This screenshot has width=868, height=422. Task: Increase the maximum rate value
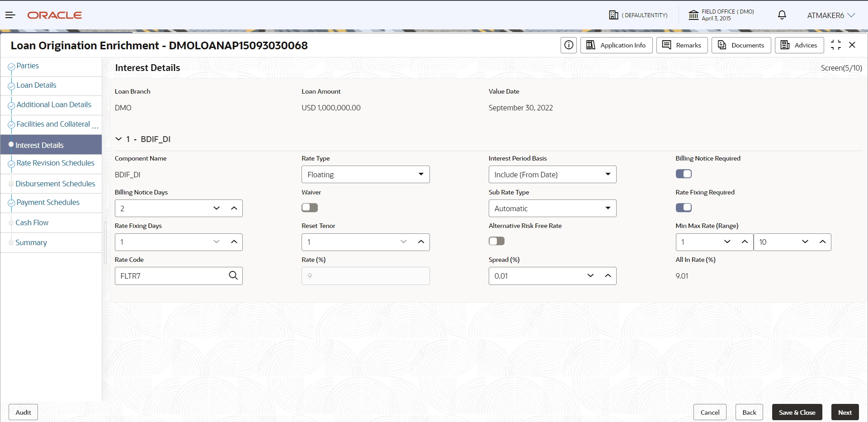822,242
